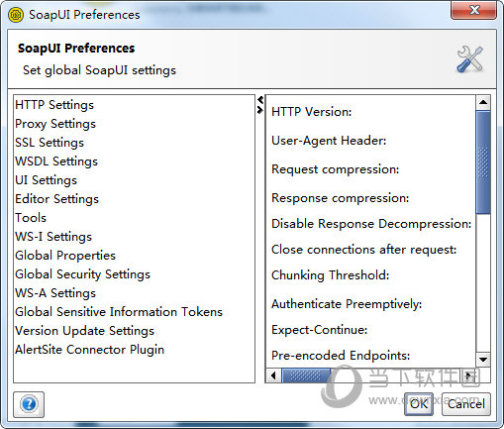This screenshot has height=429, width=504.
Task: Click vertical scrollbar up arrow
Action: tap(483, 102)
